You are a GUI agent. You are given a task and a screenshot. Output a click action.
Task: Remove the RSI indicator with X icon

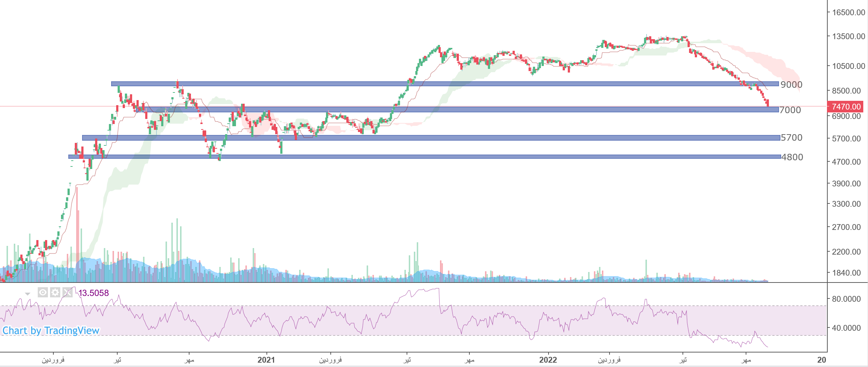coord(67,292)
